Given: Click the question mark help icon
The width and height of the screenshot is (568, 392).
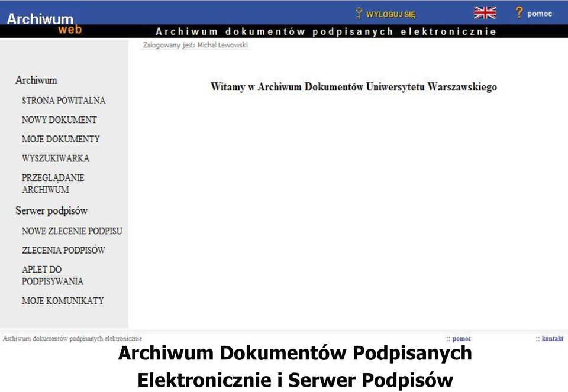Looking at the screenshot, I should 519,12.
